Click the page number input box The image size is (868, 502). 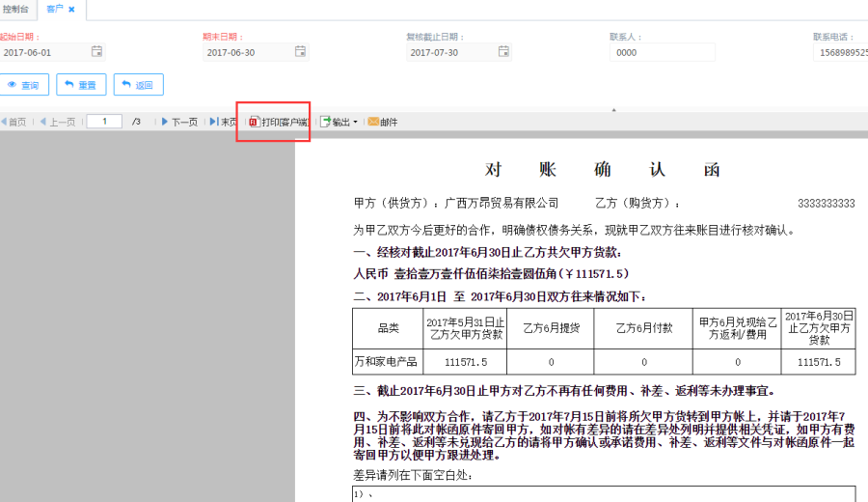104,122
